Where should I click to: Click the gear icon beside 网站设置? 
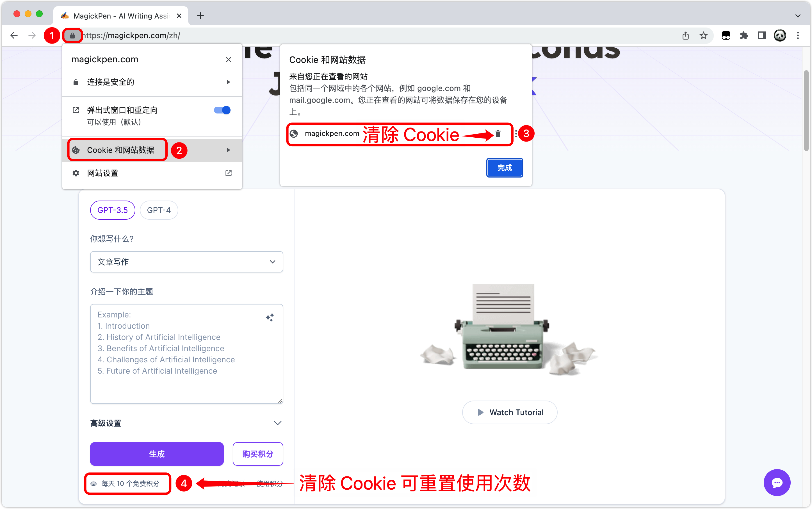[76, 173]
